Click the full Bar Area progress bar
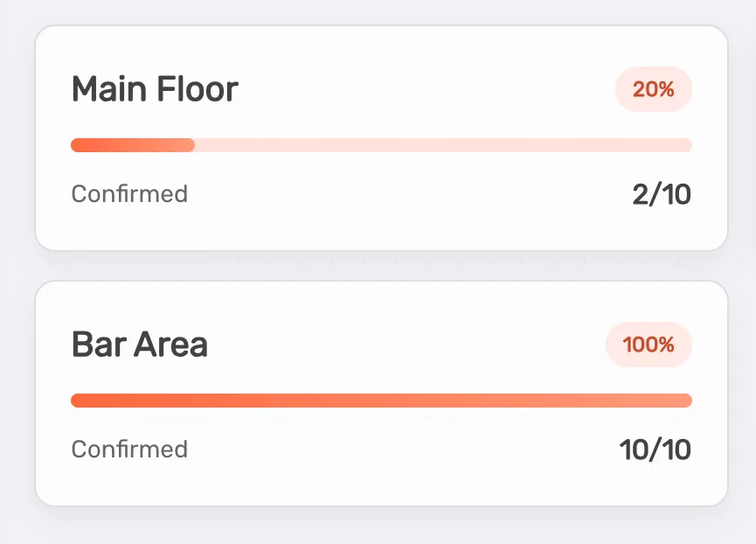The image size is (756, 544). pos(381,401)
